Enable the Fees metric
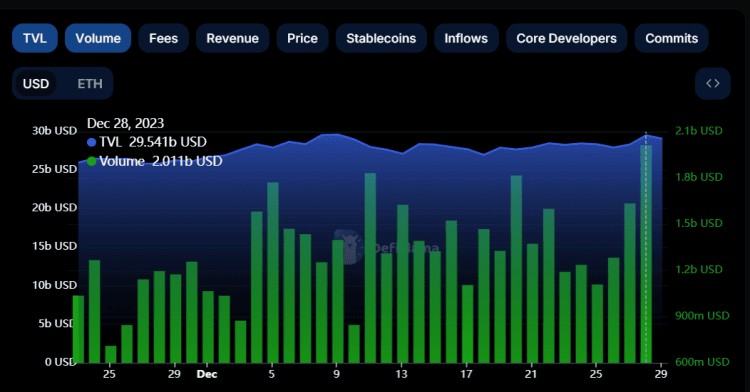 [164, 38]
